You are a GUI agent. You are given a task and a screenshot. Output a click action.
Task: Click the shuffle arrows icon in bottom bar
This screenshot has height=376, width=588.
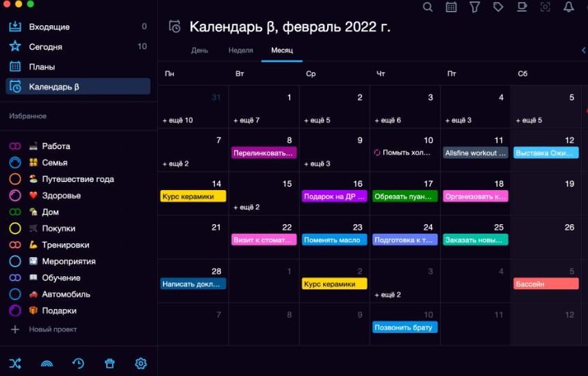[x=15, y=363]
